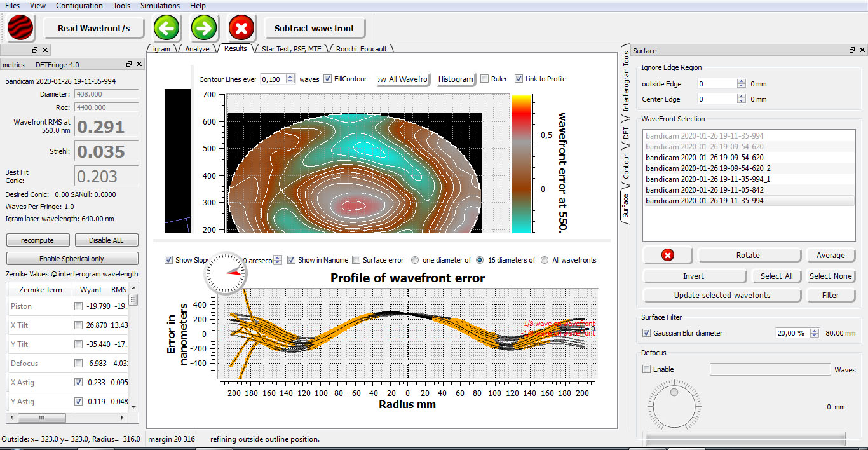Increase the outside Edge spinbox value
The width and height of the screenshot is (868, 450).
coord(741,81)
